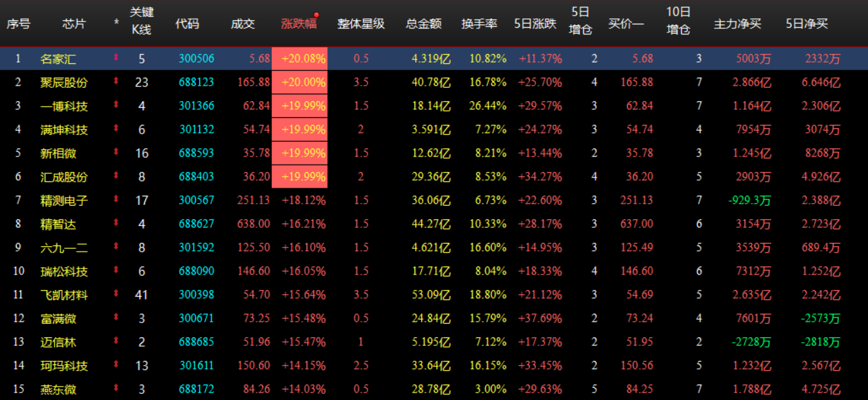Click the +18.12% change cell
Screen dimensions: 868x400
(304, 200)
